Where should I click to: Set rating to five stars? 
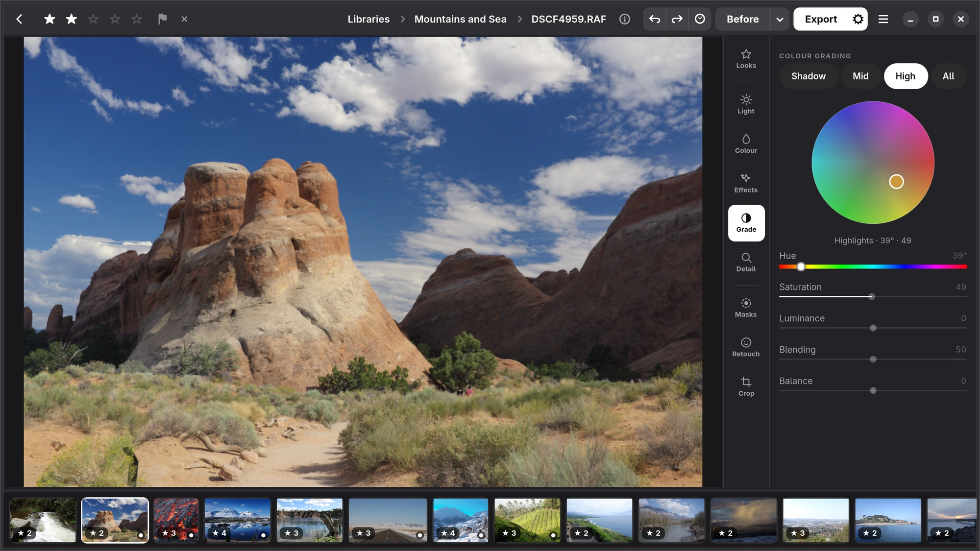coord(137,19)
